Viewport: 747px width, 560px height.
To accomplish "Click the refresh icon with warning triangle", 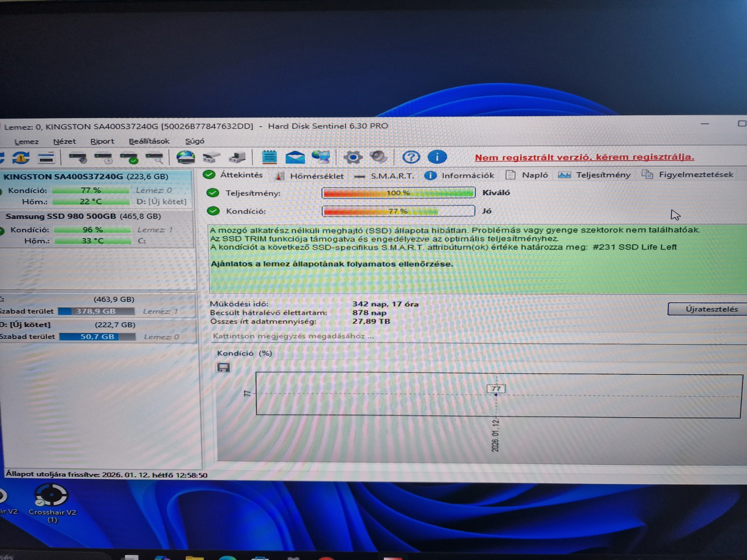I will click(x=21, y=158).
